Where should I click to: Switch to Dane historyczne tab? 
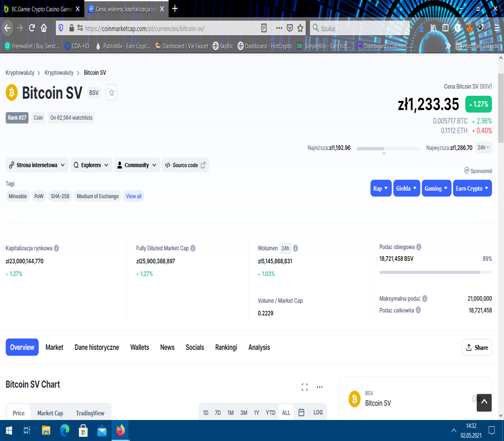97,347
